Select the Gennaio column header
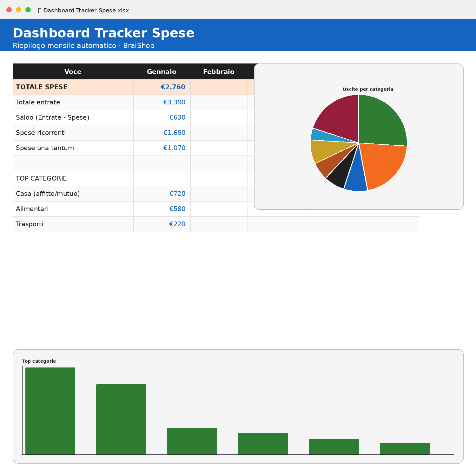Viewport: 476px width, 476px height. coord(162,71)
